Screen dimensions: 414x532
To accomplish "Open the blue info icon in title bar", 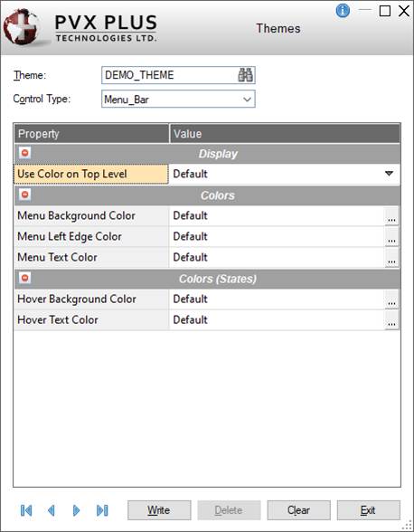I will coord(343,11).
